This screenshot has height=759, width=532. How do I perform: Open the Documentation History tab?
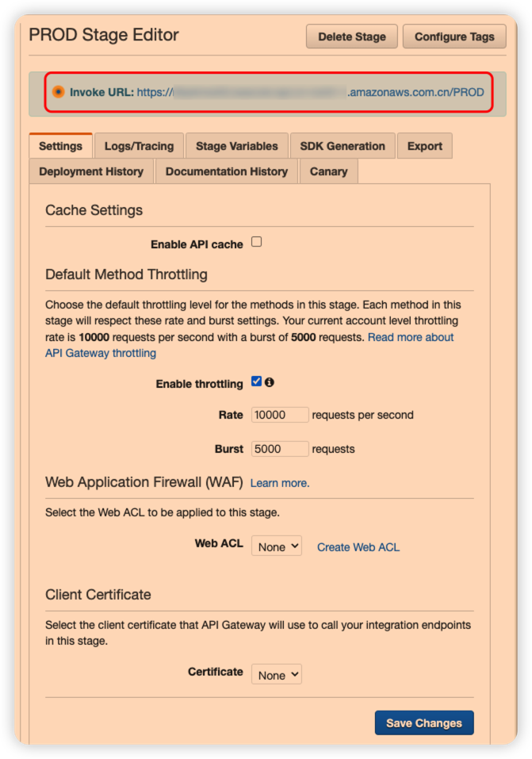[226, 171]
